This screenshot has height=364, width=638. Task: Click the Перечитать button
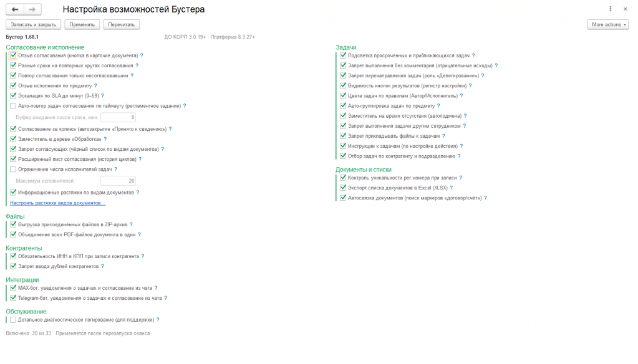pos(121,25)
